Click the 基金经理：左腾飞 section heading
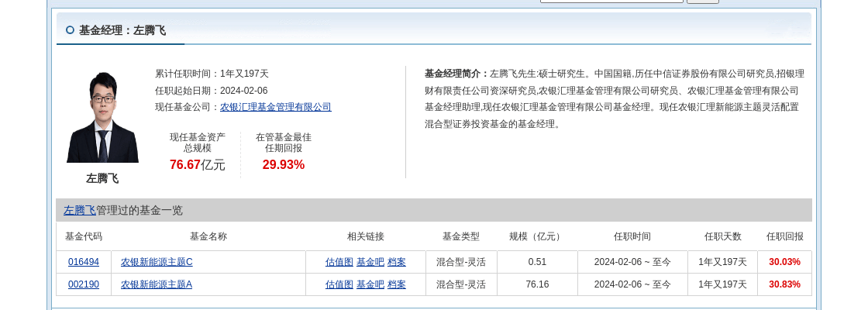This screenshot has height=310, width=868. click(x=122, y=30)
